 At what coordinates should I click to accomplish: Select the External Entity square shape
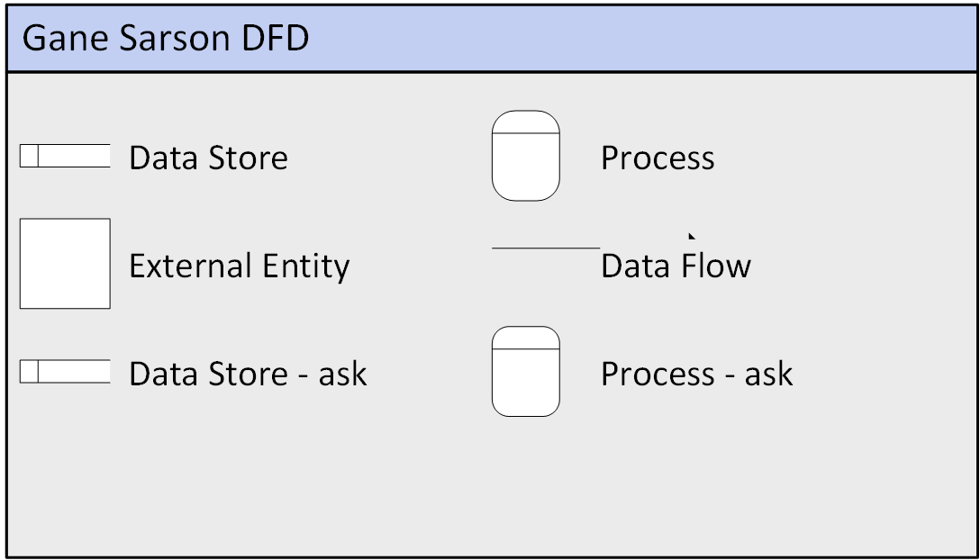pos(65,263)
